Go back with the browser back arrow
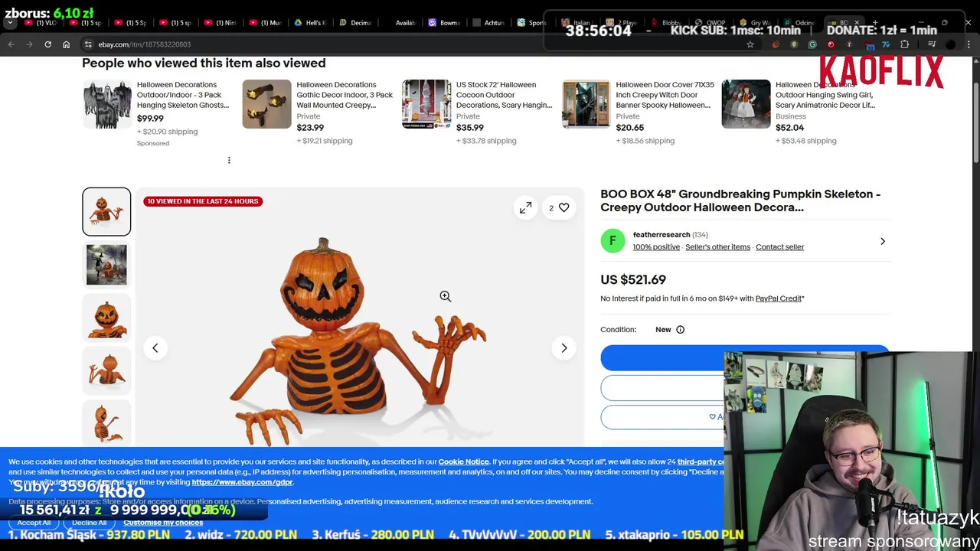This screenshot has width=980, height=551. tap(11, 44)
